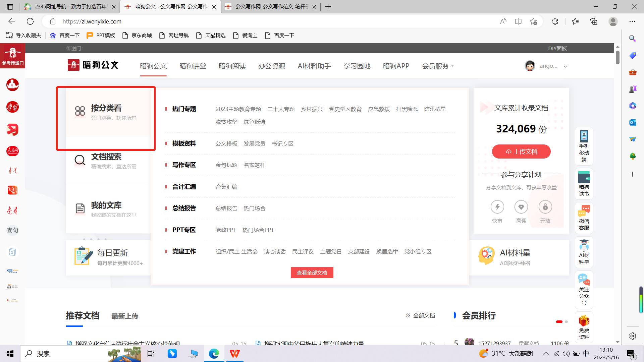
Task: Show hidden system tray icons
Action: tap(546, 353)
